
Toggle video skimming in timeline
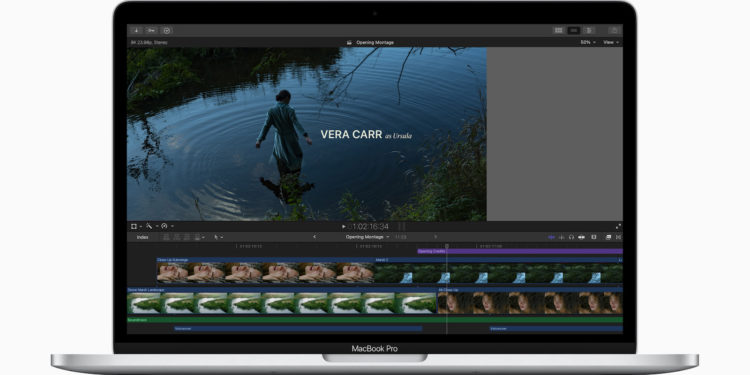point(551,237)
